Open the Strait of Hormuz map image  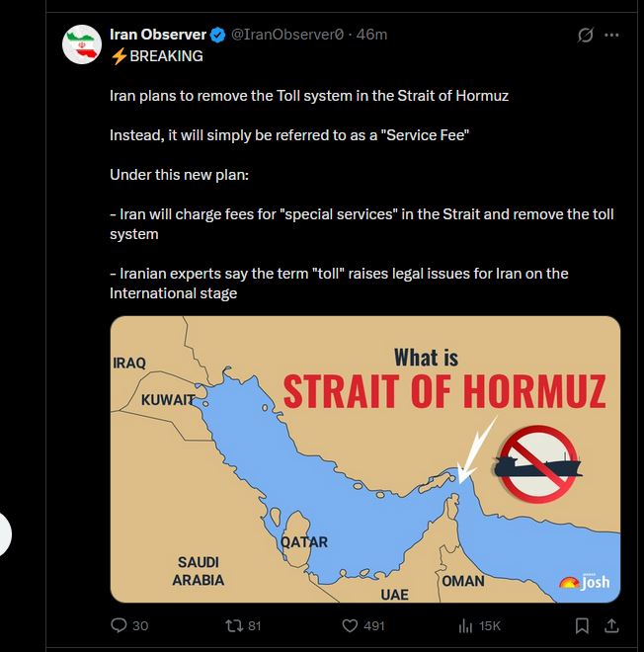pyautogui.click(x=365, y=459)
